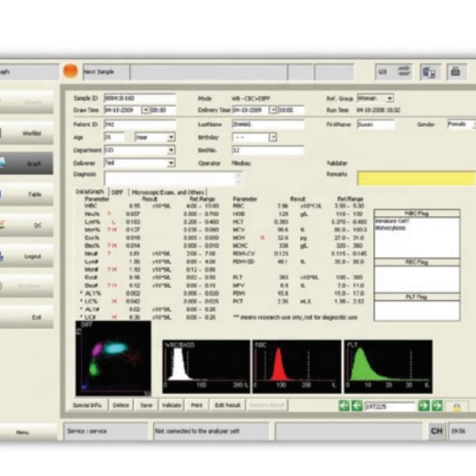Open QC from the left sidebar
The width and height of the screenshot is (476, 476).
click(26, 225)
